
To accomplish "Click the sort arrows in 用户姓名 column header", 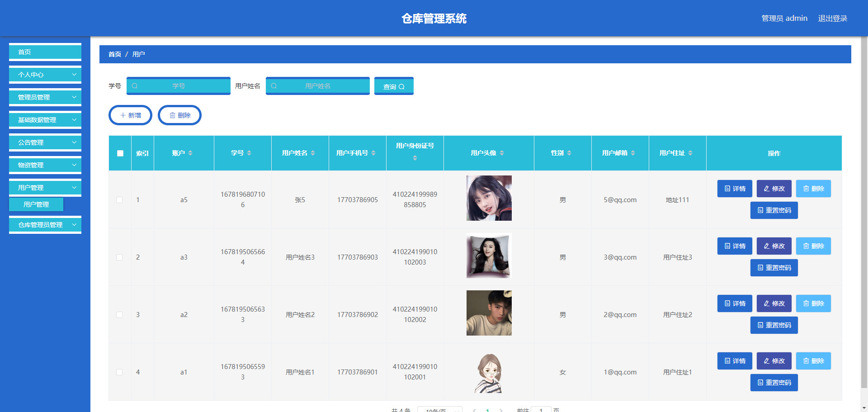I will [313, 153].
